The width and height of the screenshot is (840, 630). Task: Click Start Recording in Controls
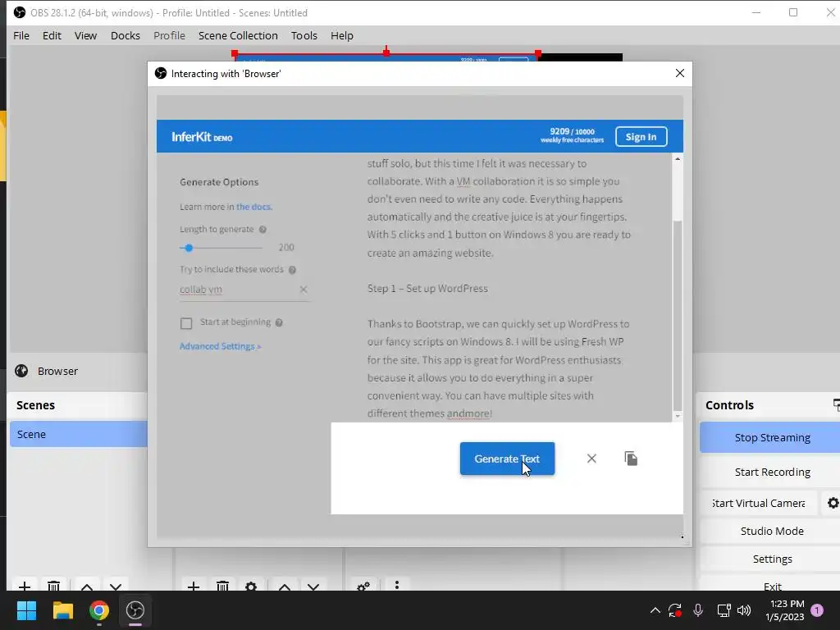(x=772, y=472)
